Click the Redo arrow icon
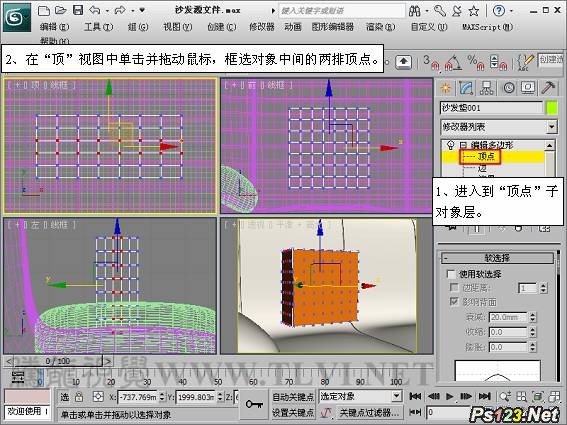567x425 pixels. coord(120,10)
